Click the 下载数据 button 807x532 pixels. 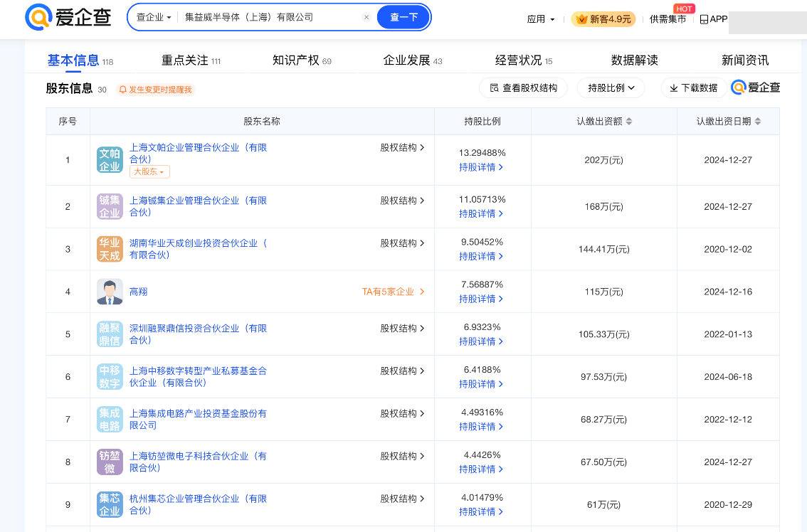pos(693,88)
